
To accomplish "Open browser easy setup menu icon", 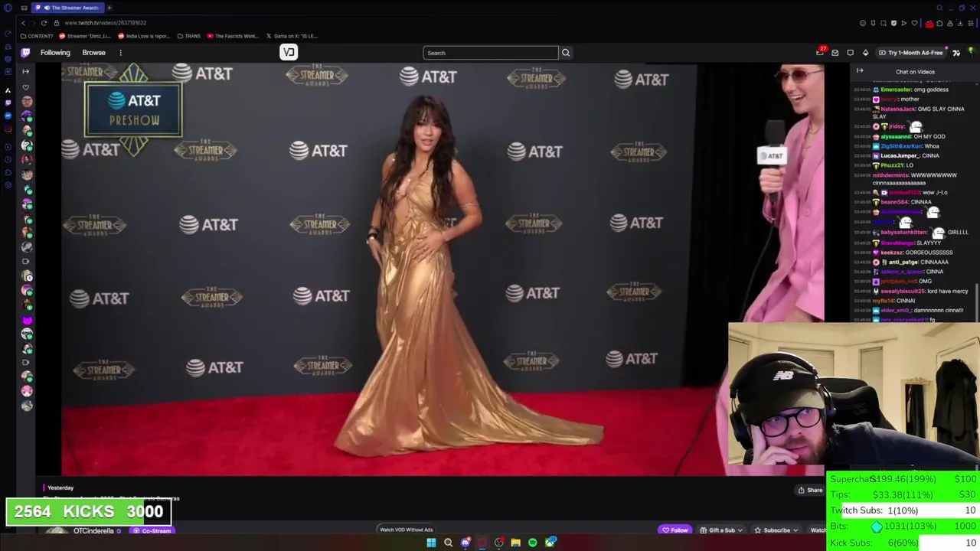I will tap(971, 23).
